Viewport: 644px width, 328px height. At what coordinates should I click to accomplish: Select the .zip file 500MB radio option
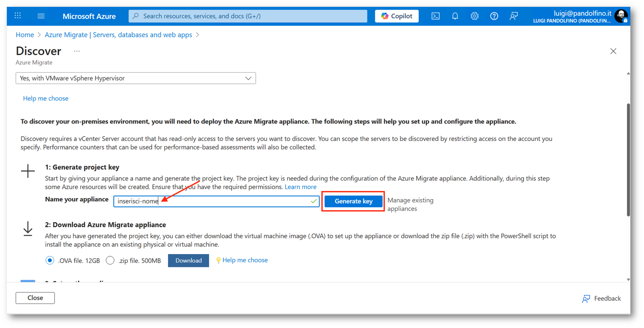point(110,260)
